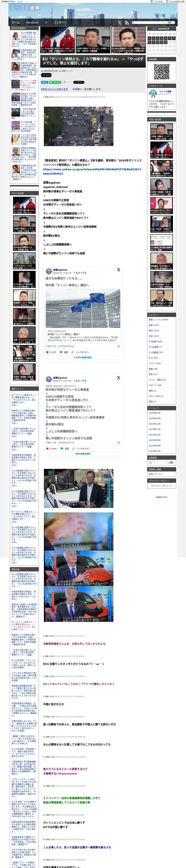Click X logo on first embedded gainer tweet
The width and height of the screenshot is (186, 868).
[x=118, y=270]
